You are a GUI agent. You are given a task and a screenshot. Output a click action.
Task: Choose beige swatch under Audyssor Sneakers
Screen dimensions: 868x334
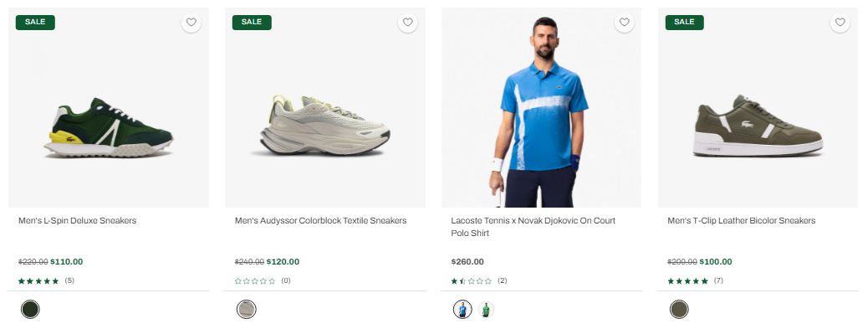coord(247,309)
